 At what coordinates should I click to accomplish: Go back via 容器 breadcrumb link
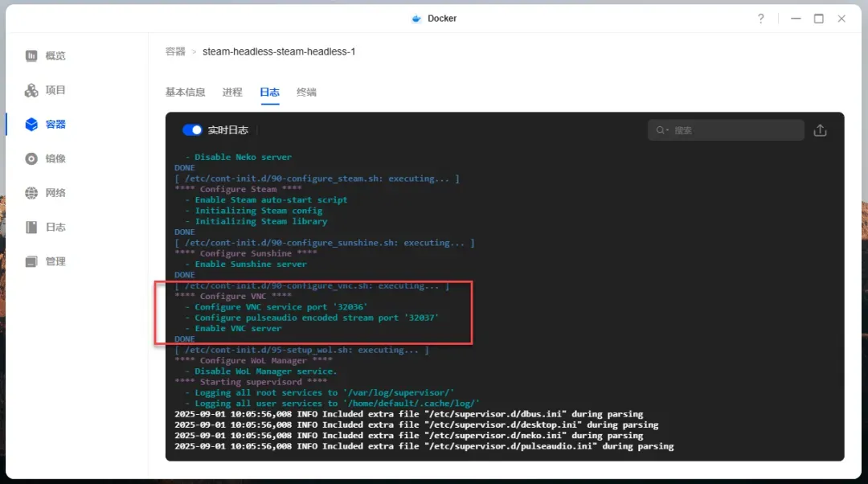pos(175,51)
